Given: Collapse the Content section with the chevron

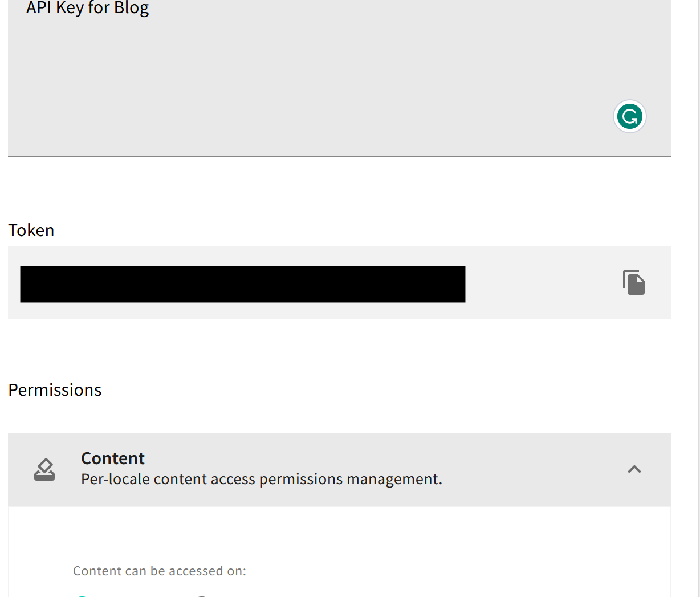Looking at the screenshot, I should coord(634,469).
